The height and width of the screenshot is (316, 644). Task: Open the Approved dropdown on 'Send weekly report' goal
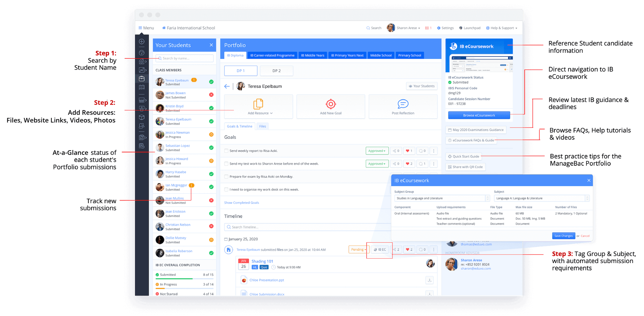click(x=377, y=151)
